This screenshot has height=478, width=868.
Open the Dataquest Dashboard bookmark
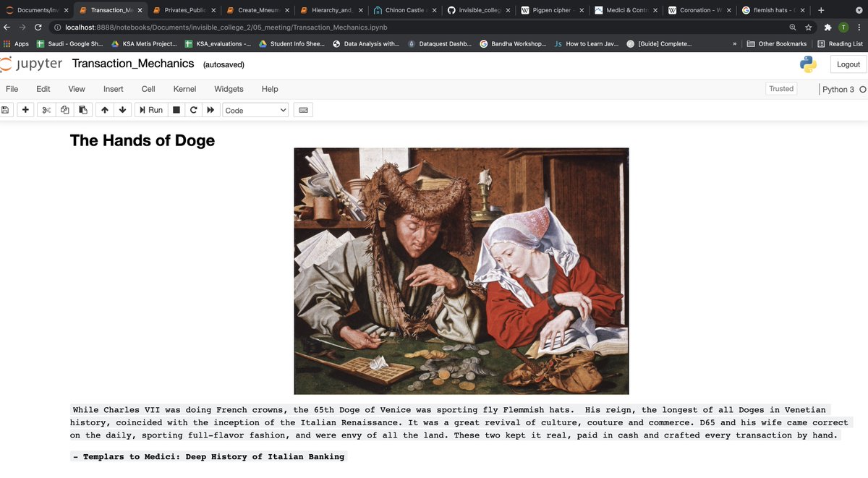point(440,43)
